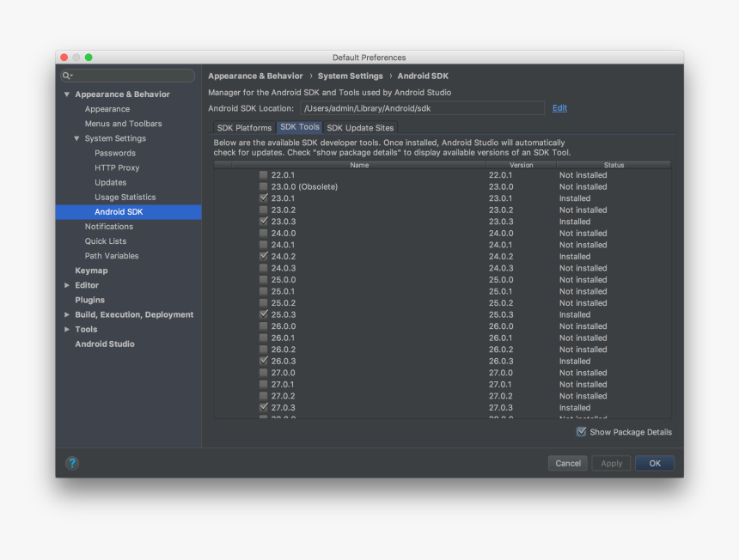The image size is (739, 560).
Task: Uncheck the 23.0.1 package checkbox
Action: point(264,198)
